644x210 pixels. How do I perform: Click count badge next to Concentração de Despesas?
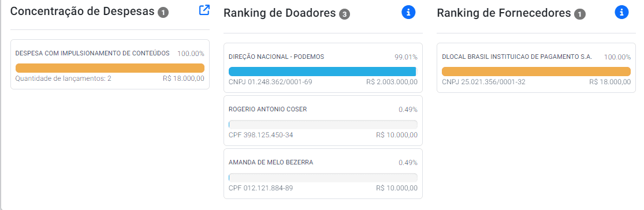(163, 13)
